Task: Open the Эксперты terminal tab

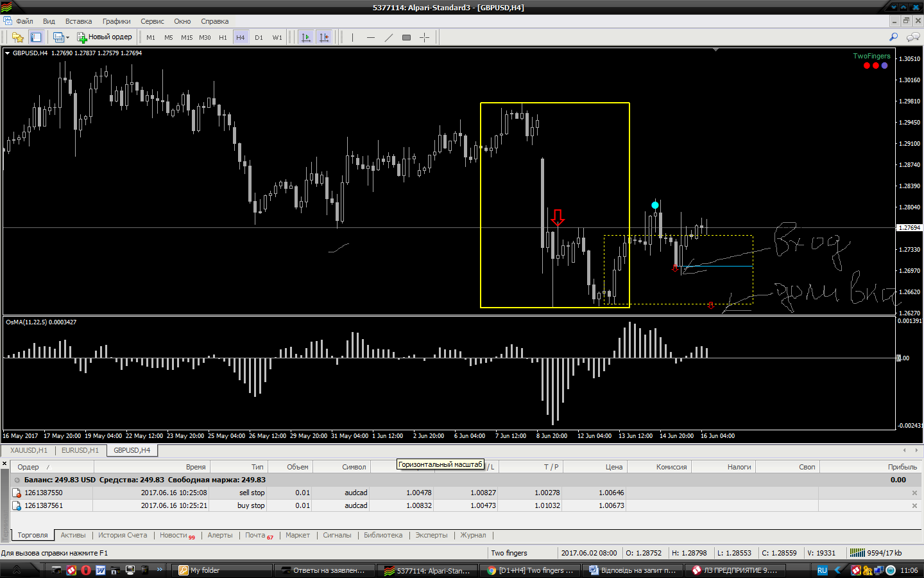Action: pos(431,535)
